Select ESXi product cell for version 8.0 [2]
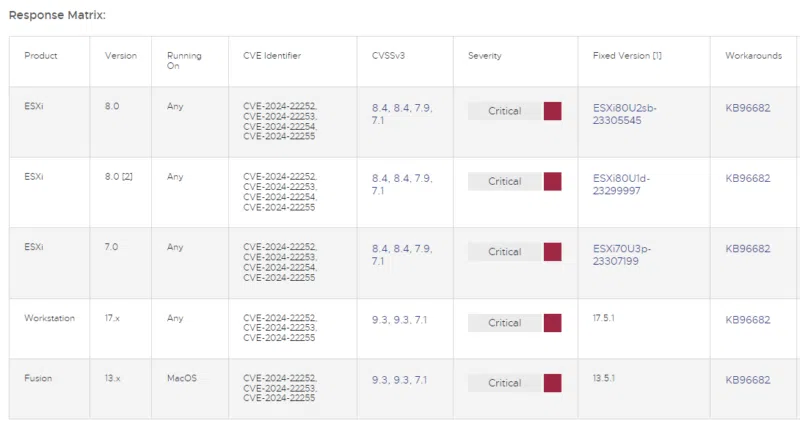Viewport: 800px width, 426px height. tap(34, 177)
